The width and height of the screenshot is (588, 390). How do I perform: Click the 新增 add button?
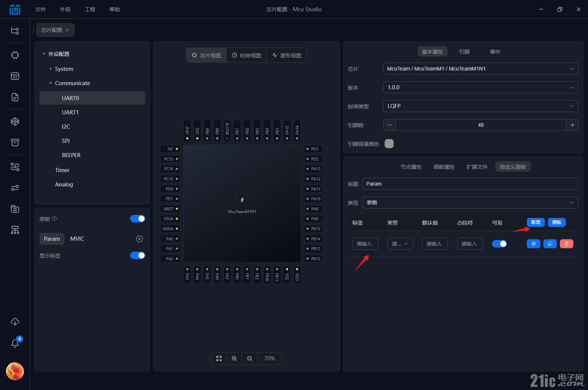536,222
